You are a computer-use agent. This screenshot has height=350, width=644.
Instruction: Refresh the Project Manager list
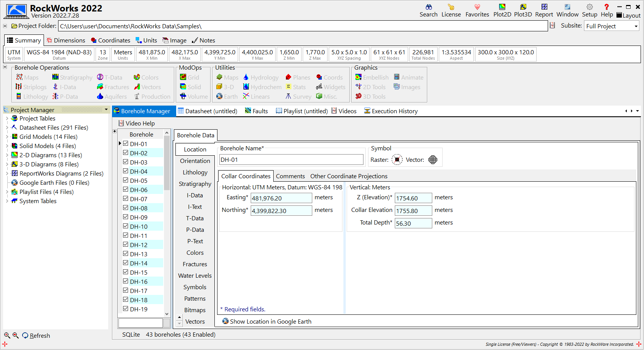click(x=36, y=335)
